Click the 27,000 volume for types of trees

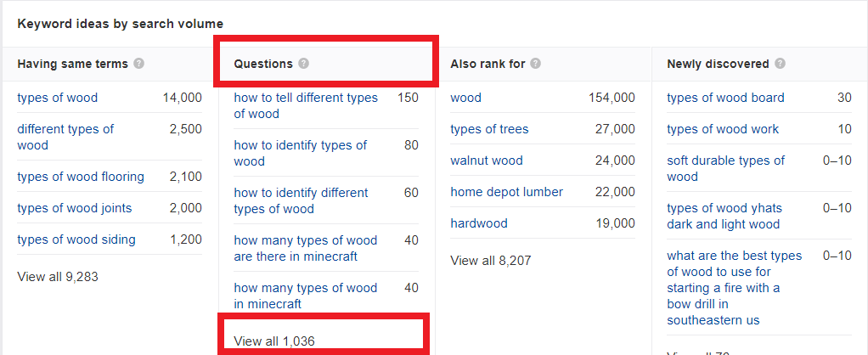[616, 129]
